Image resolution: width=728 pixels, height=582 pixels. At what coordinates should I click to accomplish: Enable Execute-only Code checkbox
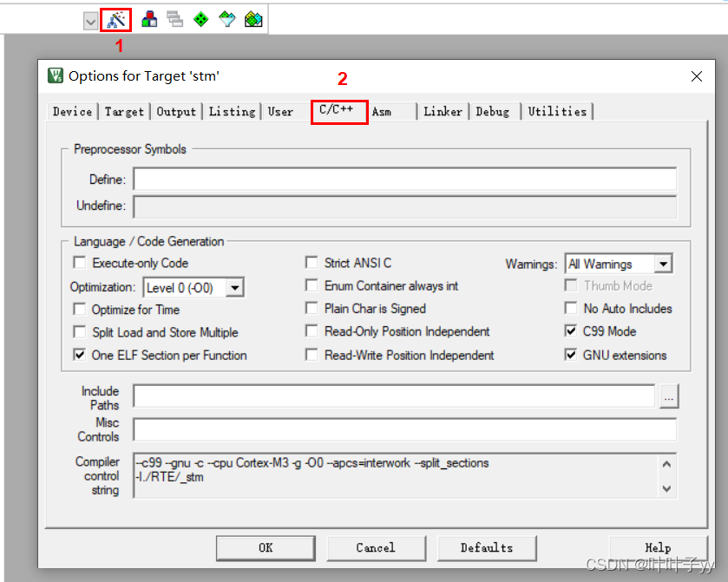[80, 263]
